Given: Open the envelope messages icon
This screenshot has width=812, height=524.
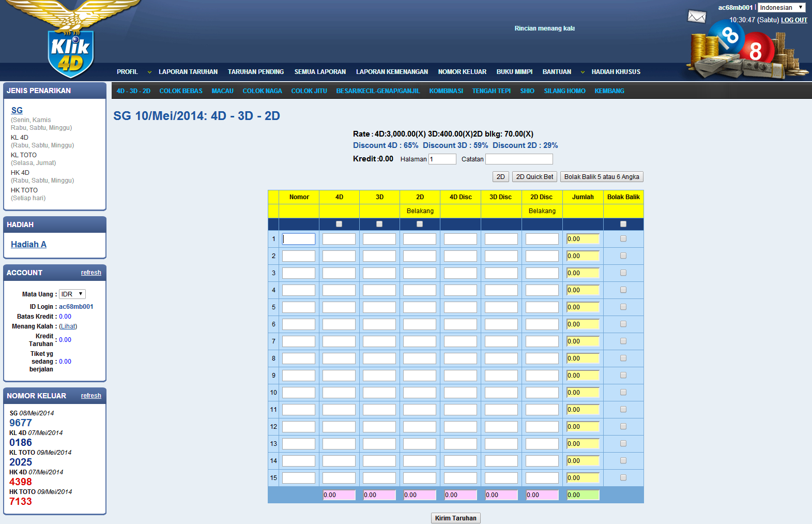Looking at the screenshot, I should (696, 17).
